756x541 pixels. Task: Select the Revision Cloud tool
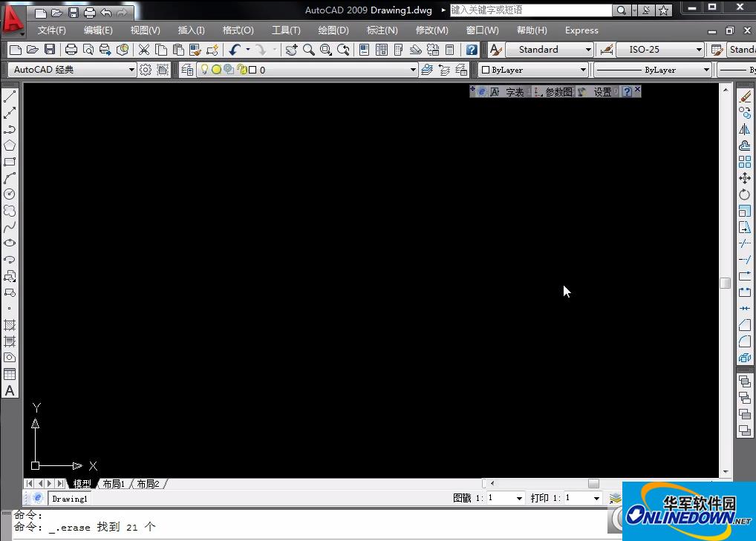[x=10, y=211]
